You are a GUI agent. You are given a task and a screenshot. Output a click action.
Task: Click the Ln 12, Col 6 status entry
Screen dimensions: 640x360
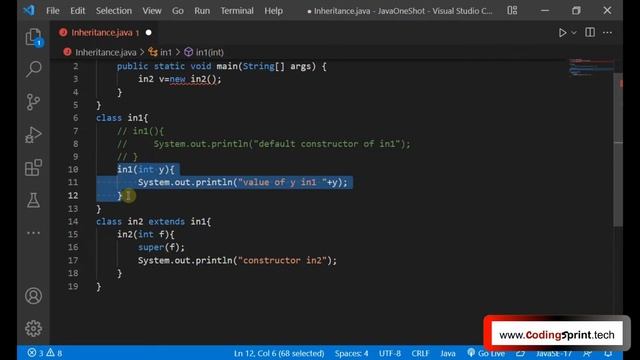point(279,353)
